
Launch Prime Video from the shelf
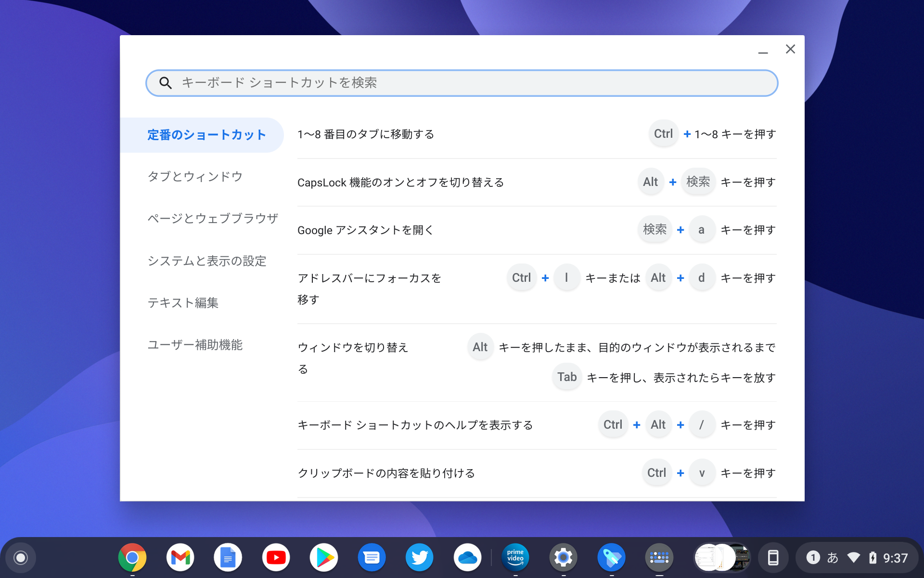click(515, 557)
